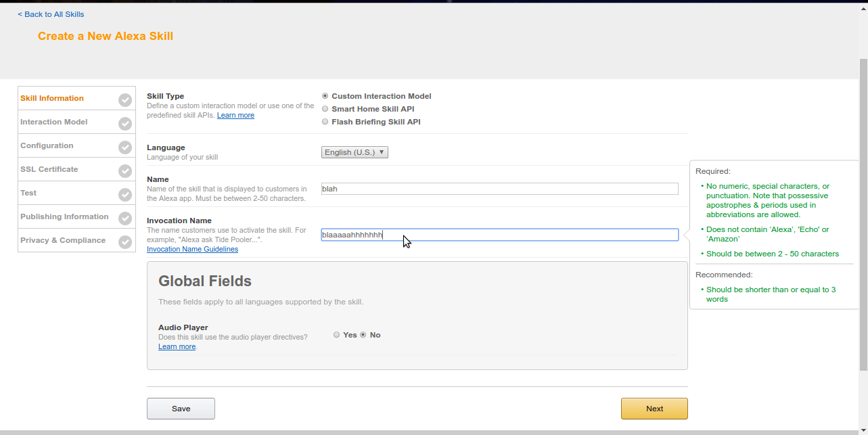
Task: Click the 'No numeric, special characters, or punctuation' rule
Action: (768, 200)
